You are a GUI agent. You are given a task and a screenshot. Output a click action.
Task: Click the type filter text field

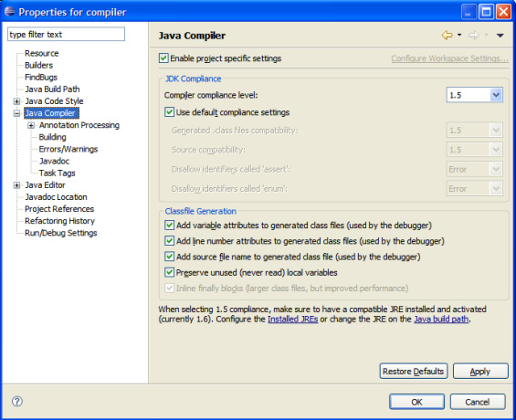click(x=66, y=34)
